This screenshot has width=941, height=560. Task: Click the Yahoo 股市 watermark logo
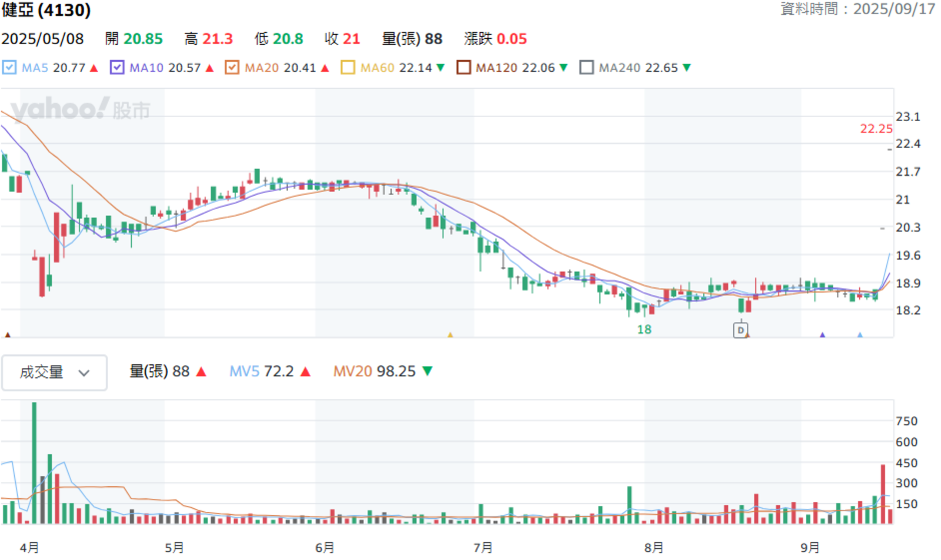[81, 109]
